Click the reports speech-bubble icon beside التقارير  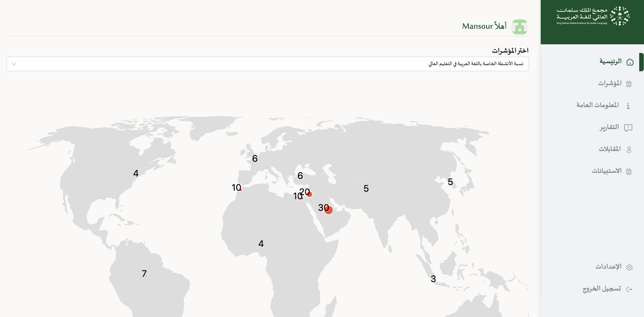pyautogui.click(x=628, y=128)
